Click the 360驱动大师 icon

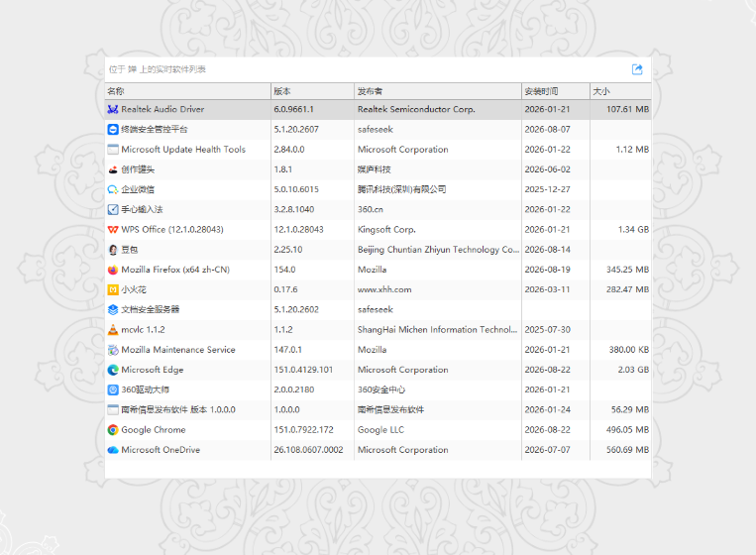click(x=113, y=389)
